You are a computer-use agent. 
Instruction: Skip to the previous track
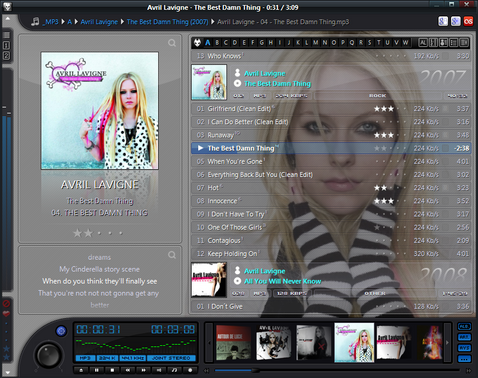pos(128,370)
